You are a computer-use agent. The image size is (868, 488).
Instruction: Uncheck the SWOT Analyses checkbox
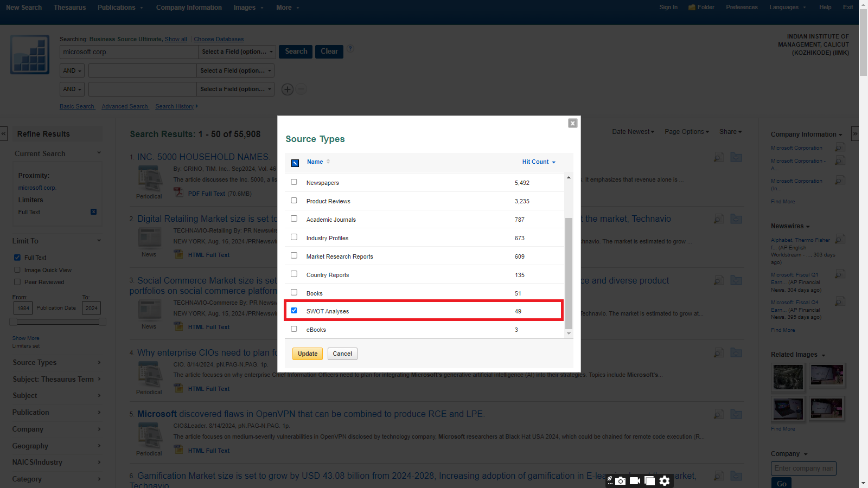(x=294, y=311)
